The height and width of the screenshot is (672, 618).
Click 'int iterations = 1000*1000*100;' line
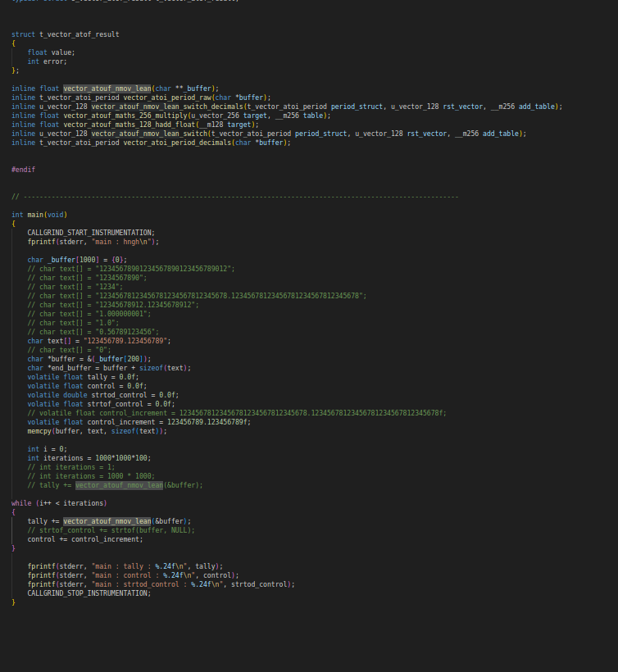pos(89,458)
